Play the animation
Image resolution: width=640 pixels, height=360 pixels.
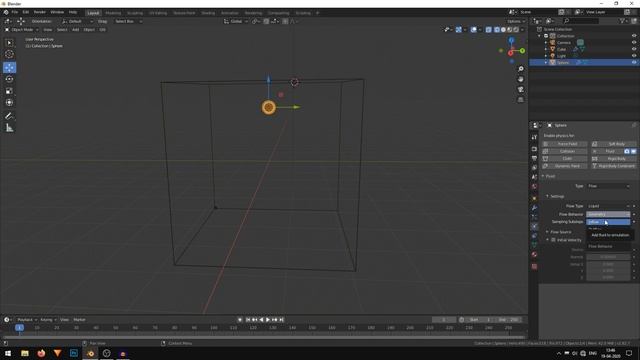pos(268,320)
